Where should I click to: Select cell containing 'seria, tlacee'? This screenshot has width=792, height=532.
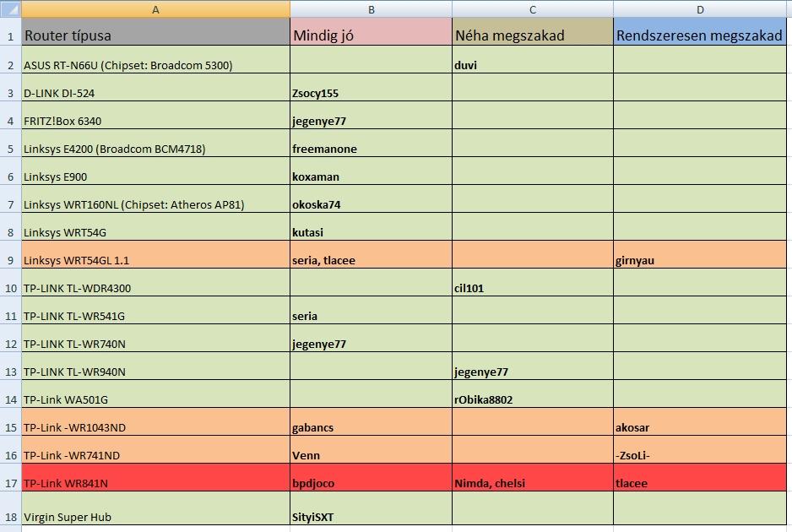point(372,254)
